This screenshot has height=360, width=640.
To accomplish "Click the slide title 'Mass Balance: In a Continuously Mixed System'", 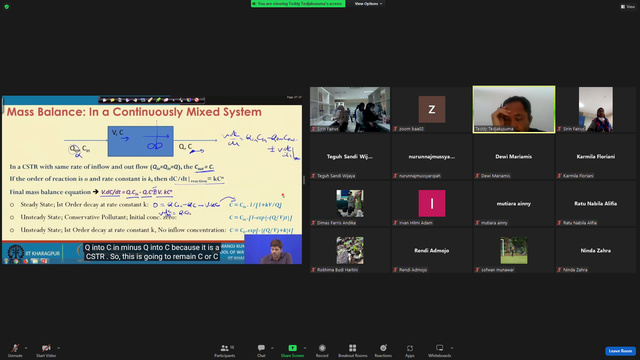I will point(134,112).
